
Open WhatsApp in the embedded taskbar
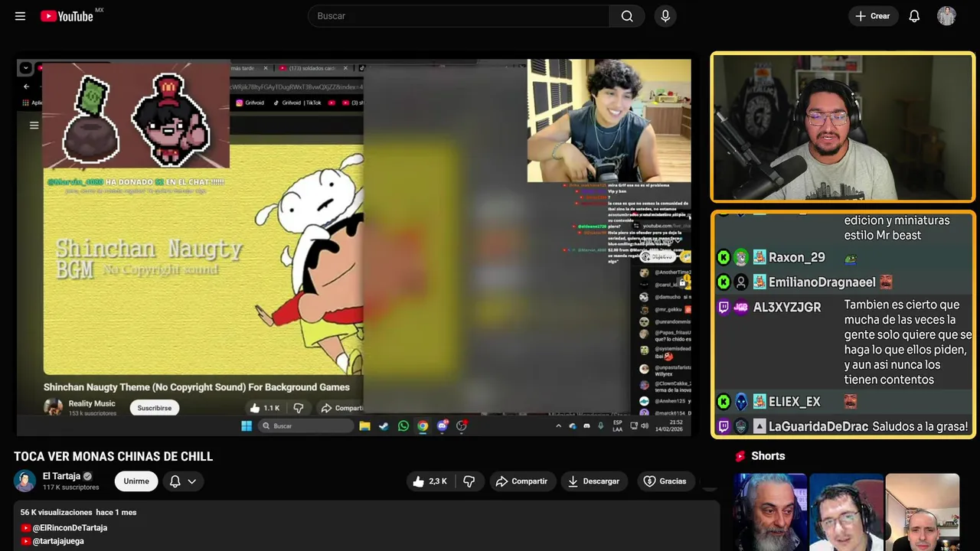tap(403, 425)
